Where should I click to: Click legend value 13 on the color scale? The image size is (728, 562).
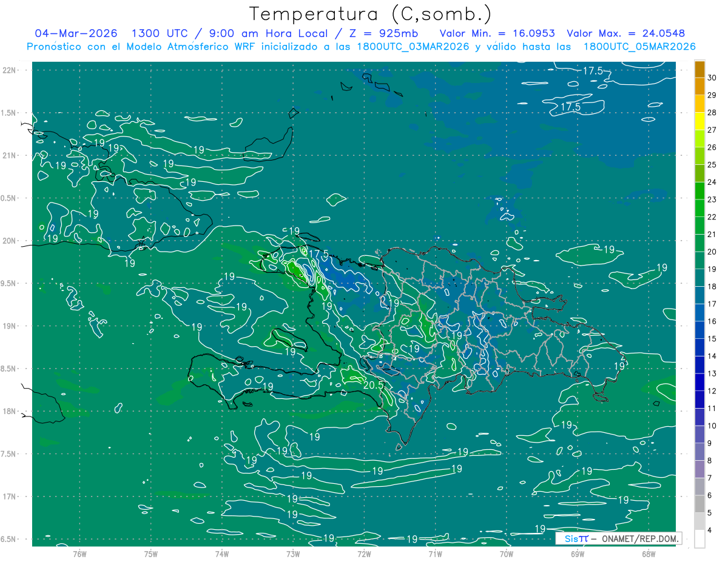[712, 373]
